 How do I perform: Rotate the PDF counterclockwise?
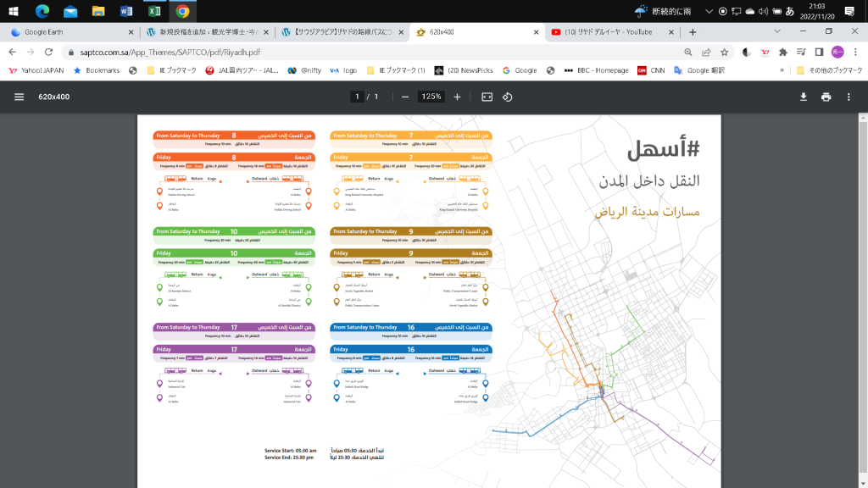click(x=508, y=97)
